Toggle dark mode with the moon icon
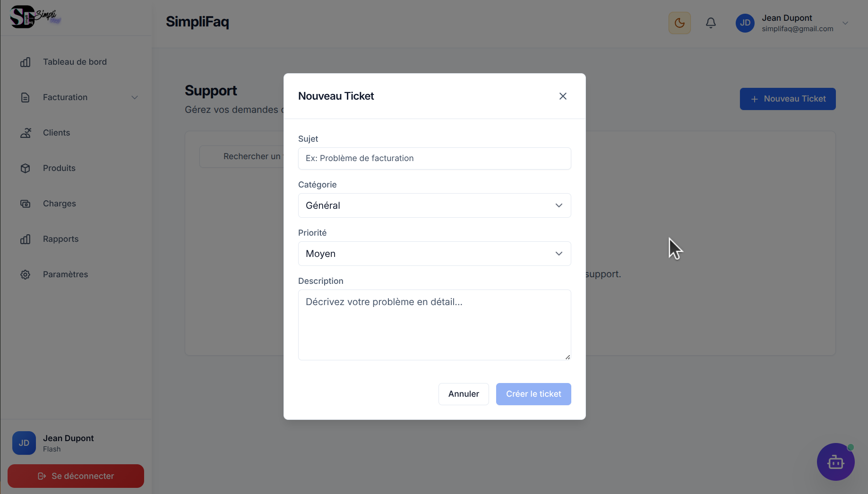This screenshot has width=868, height=494. 679,23
